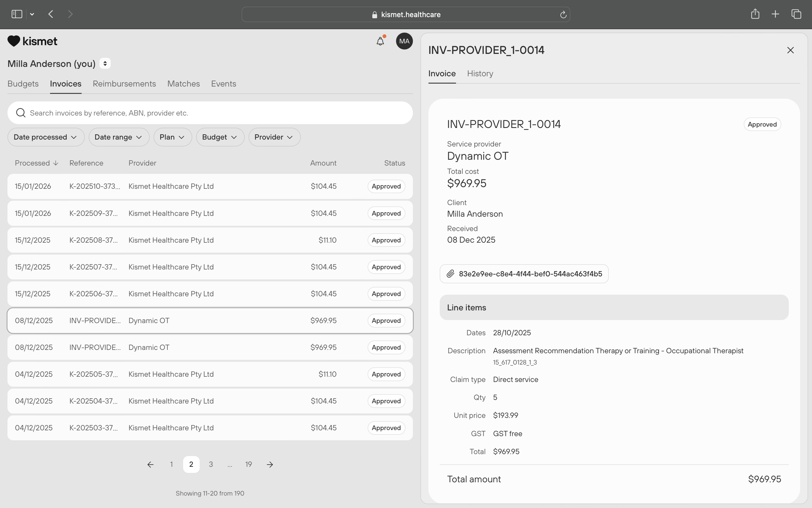
Task: Focus the invoice search field
Action: tap(210, 113)
